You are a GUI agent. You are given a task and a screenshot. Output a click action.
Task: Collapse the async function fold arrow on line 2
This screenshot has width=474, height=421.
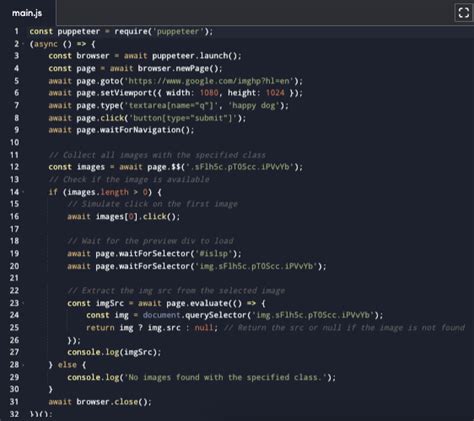pos(23,44)
